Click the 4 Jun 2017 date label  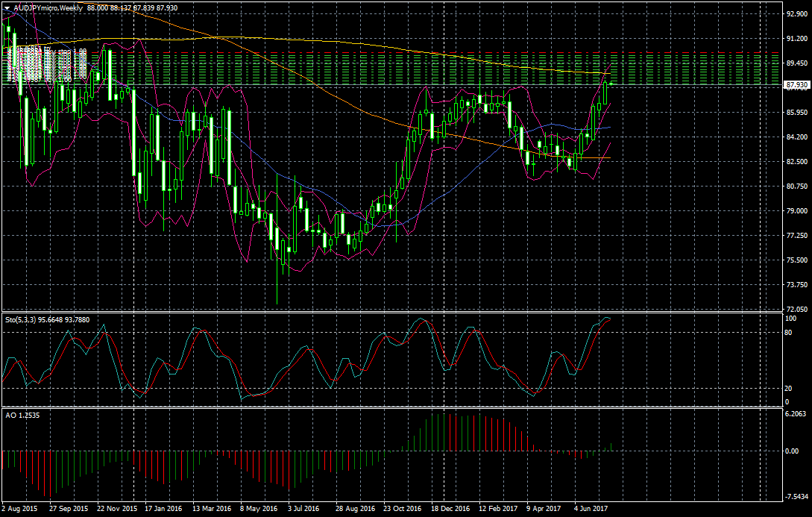[592, 508]
